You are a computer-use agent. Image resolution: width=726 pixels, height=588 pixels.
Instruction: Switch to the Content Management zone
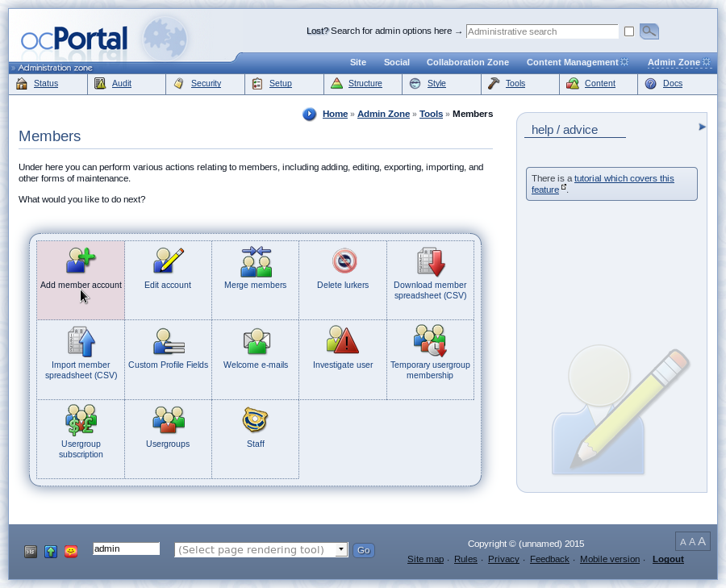pyautogui.click(x=572, y=62)
